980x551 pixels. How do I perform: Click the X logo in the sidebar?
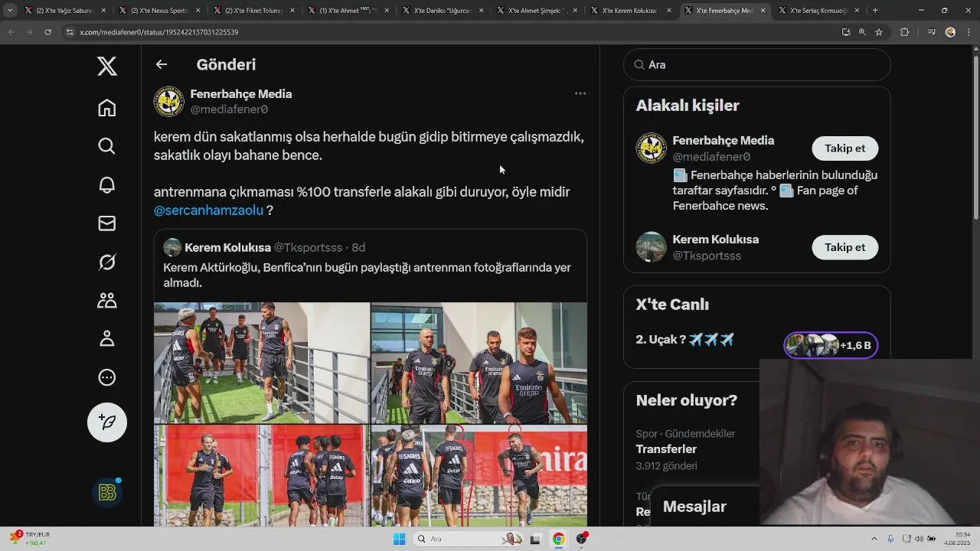point(107,67)
